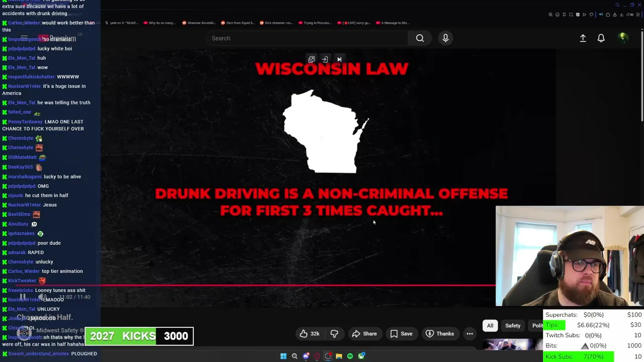Click the browser snapshot selection icon

click(x=571, y=15)
